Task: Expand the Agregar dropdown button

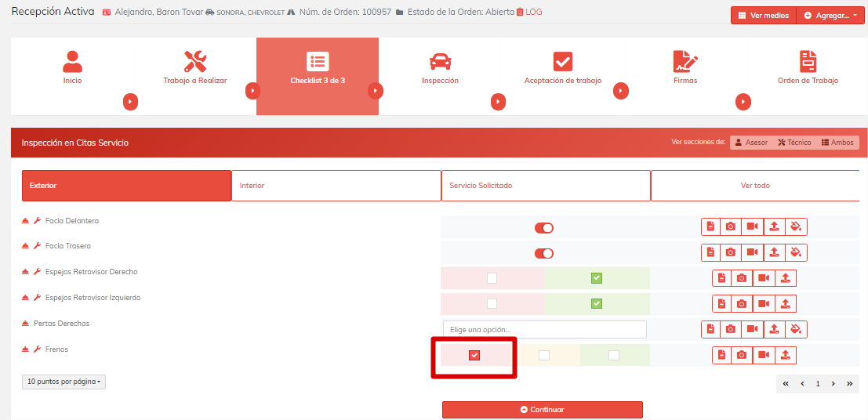Action: click(830, 16)
